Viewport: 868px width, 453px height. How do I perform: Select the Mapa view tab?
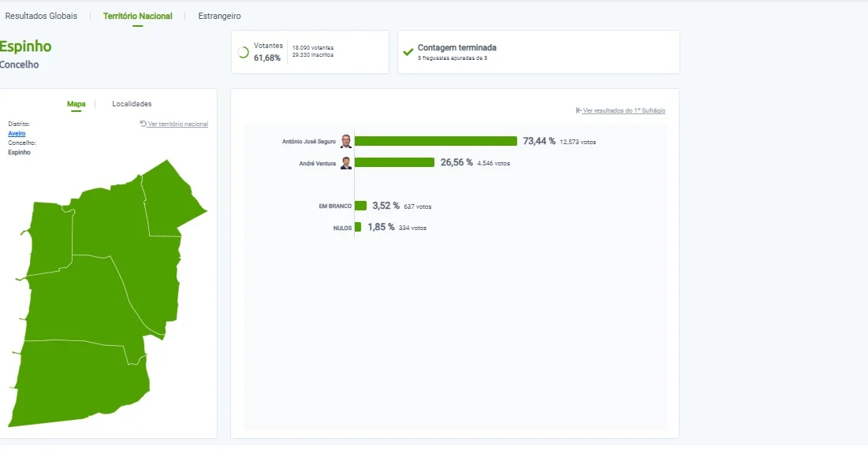tap(76, 104)
